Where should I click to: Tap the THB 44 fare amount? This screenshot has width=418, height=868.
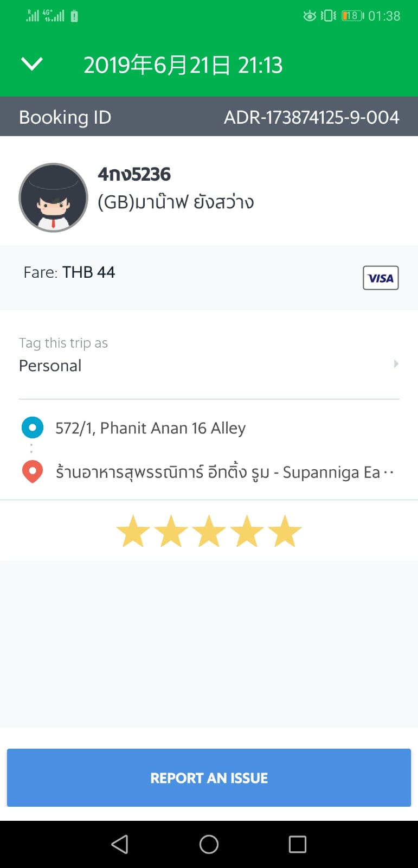(88, 272)
